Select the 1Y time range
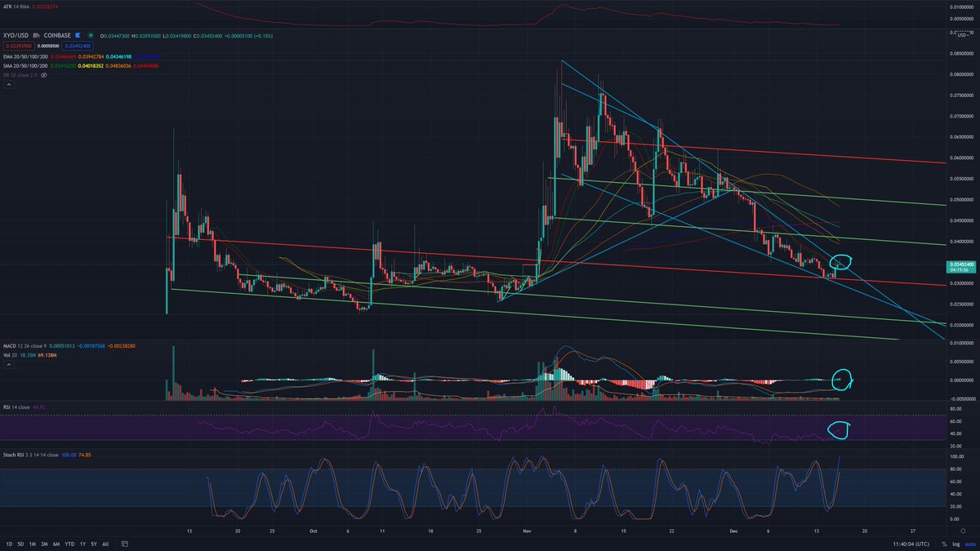980x551 pixels. tap(82, 544)
